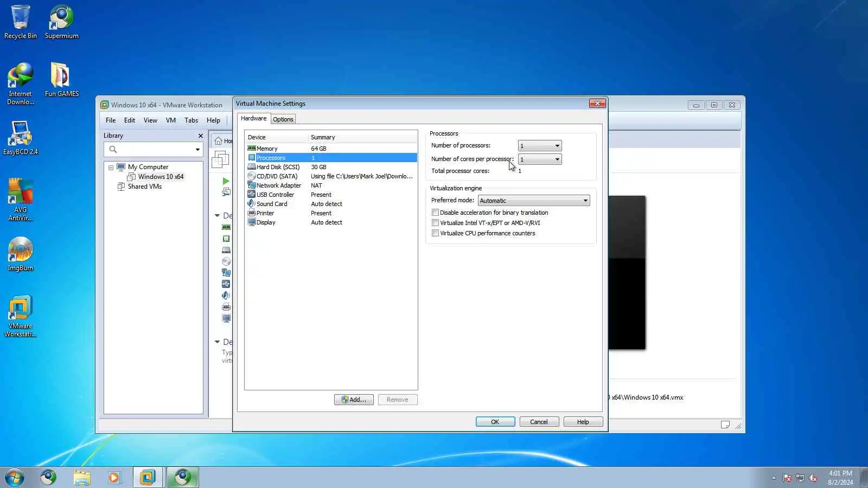Viewport: 868px width, 488px height.
Task: Select the Hard Disk (SCSI) device
Action: click(331, 167)
